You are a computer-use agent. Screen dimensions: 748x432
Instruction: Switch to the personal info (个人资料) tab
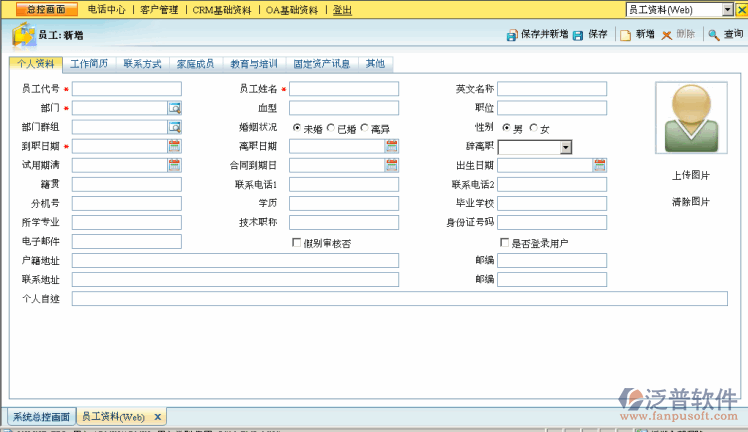tap(36, 64)
